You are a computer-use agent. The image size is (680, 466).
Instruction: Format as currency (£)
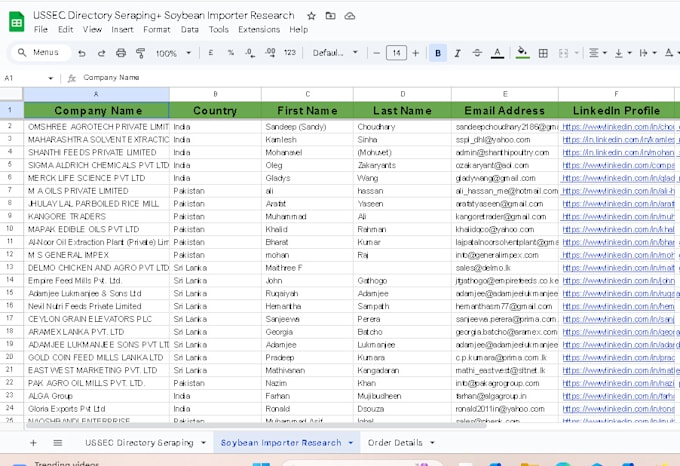[x=211, y=53]
